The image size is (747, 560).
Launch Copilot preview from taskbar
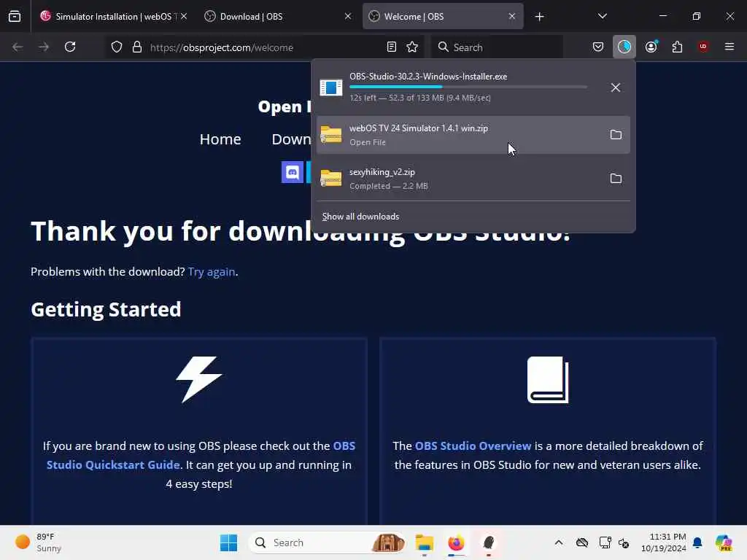pyautogui.click(x=724, y=542)
